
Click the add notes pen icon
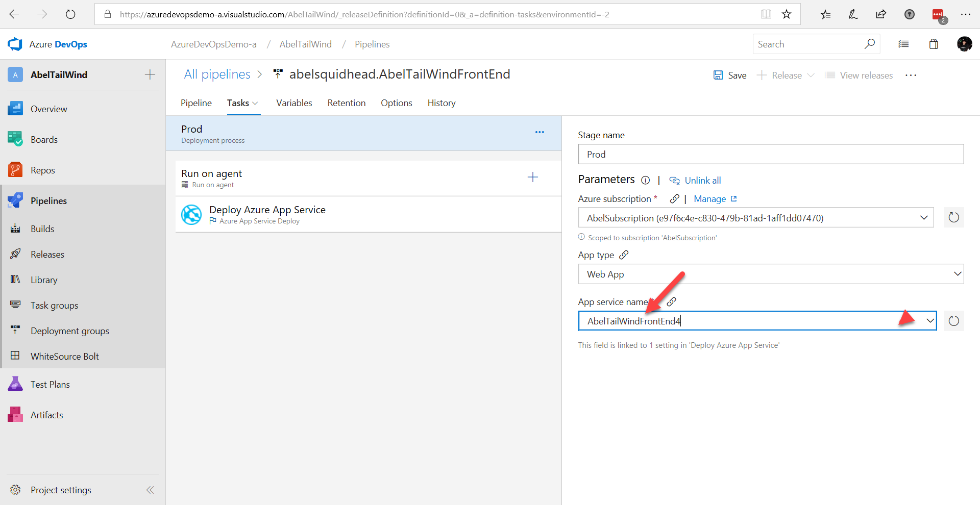point(853,14)
